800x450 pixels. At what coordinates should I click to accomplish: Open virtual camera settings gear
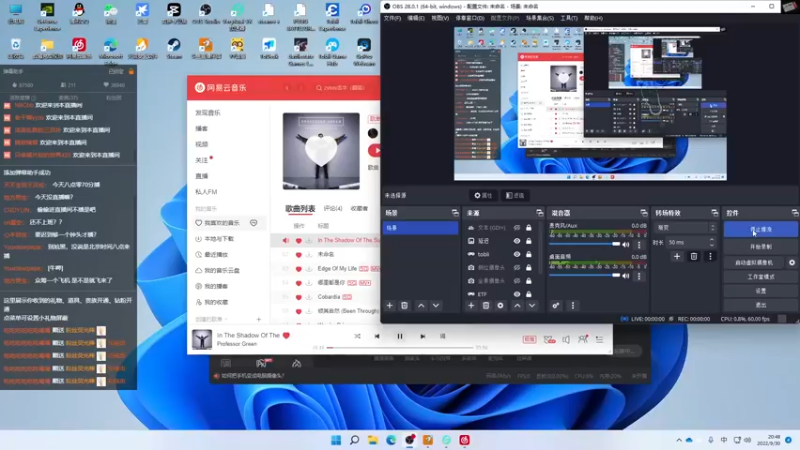(x=792, y=262)
